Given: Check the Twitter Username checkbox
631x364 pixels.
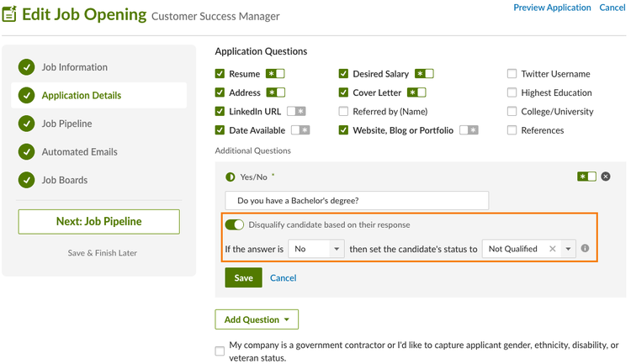Looking at the screenshot, I should [512, 74].
